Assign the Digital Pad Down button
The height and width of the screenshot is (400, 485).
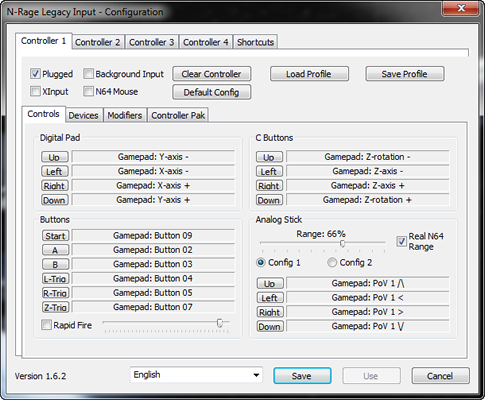pyautogui.click(x=55, y=200)
